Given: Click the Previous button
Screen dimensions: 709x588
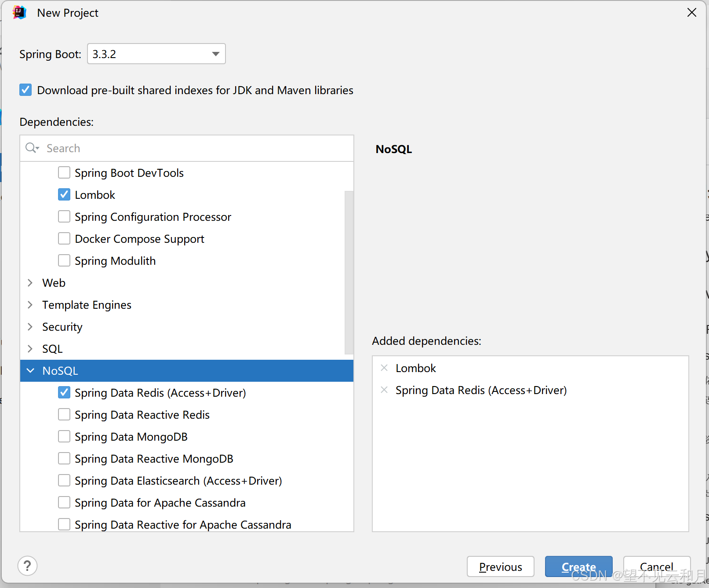Looking at the screenshot, I should point(501,566).
